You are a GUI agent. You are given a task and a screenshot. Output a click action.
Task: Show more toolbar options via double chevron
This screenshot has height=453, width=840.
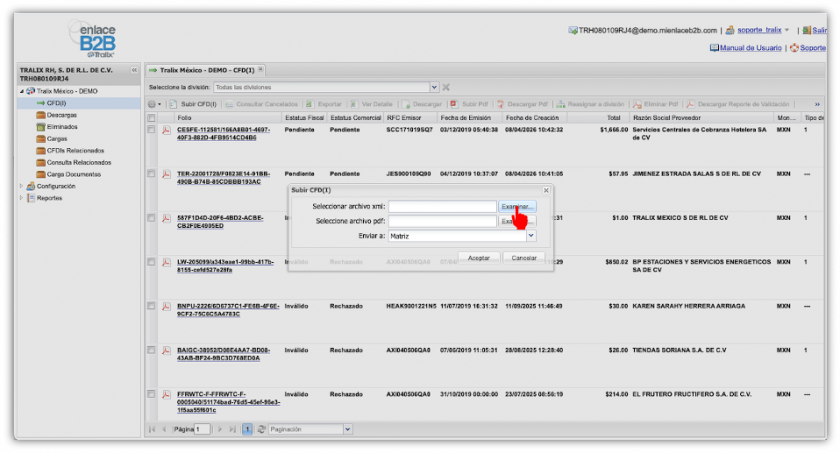pyautogui.click(x=817, y=104)
